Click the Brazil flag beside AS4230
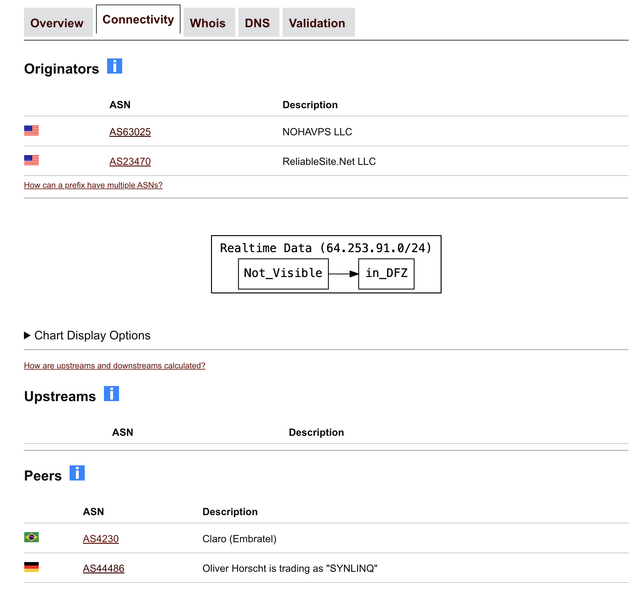The image size is (640, 595). point(31,537)
